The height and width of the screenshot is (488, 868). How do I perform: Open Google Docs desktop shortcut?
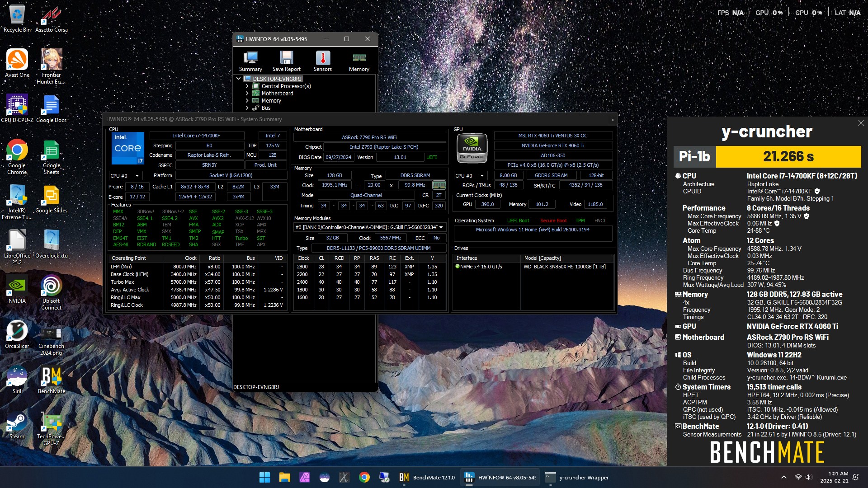[x=52, y=108]
